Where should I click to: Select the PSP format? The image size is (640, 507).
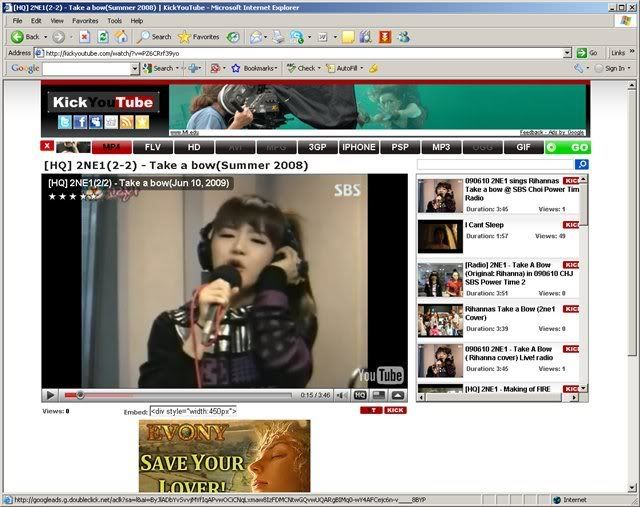[400, 147]
